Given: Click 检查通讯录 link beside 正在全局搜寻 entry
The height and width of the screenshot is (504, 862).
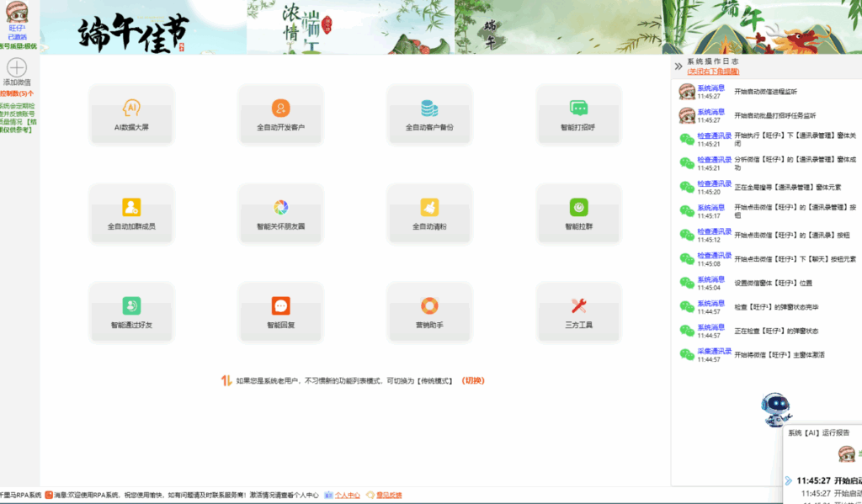Looking at the screenshot, I should pos(714,183).
